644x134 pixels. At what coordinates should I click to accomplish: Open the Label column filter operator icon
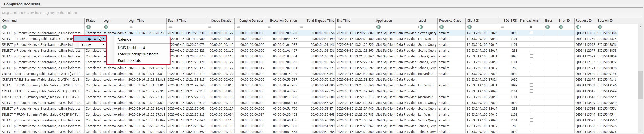tap(421, 27)
